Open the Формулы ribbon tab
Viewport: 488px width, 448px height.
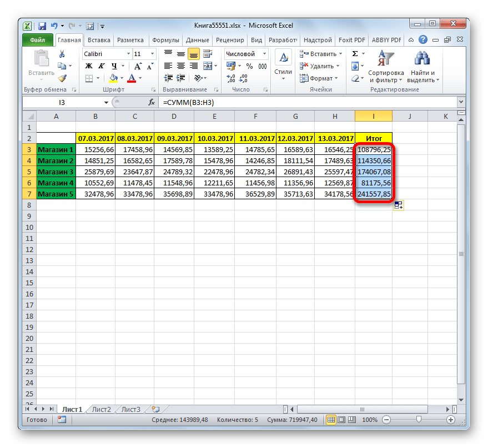(165, 40)
